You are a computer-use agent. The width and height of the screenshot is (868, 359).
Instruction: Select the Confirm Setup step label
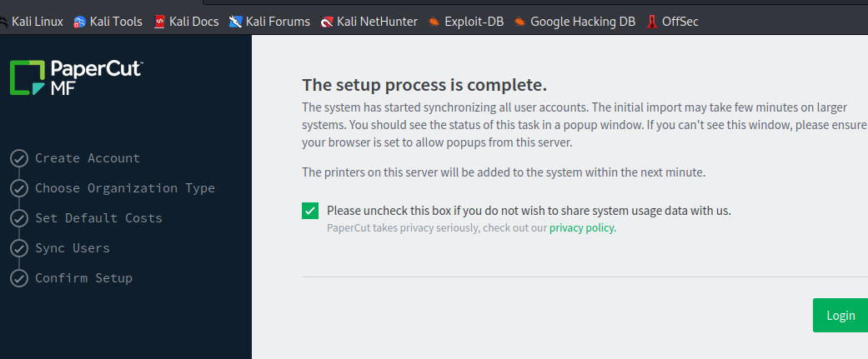(x=83, y=278)
